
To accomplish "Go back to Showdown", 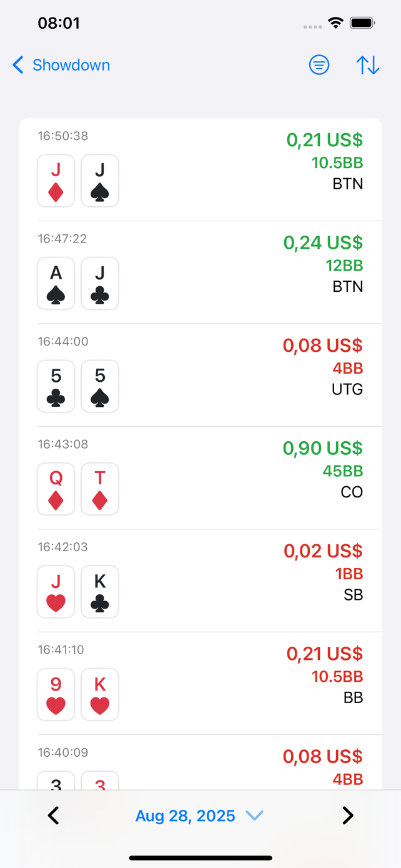I will point(61,65).
